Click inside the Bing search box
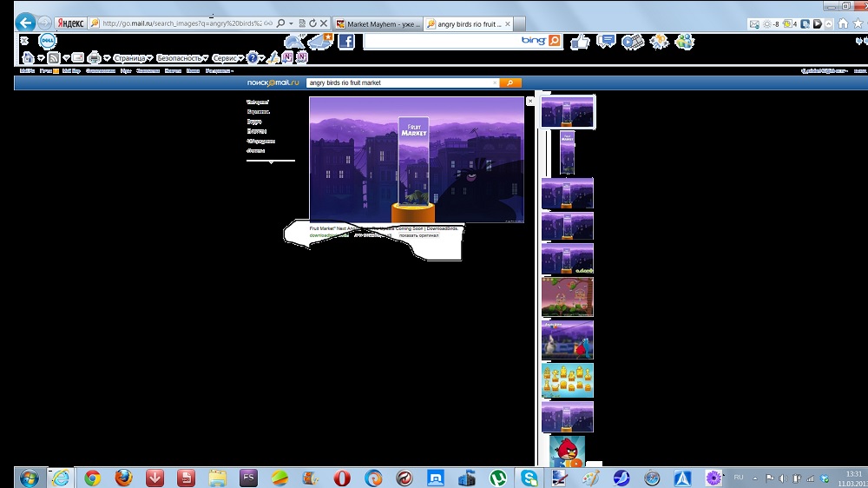This screenshot has height=488, width=868. coord(442,41)
